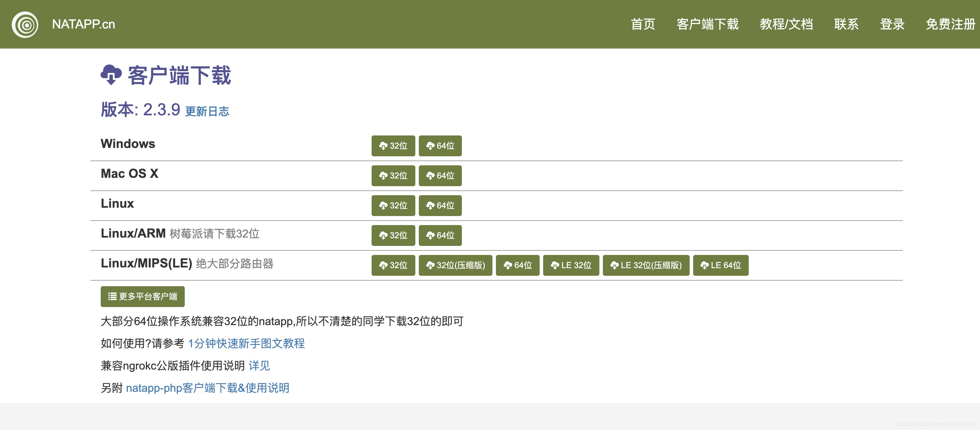Open 联系 navigation item
The image size is (980, 430).
[846, 24]
